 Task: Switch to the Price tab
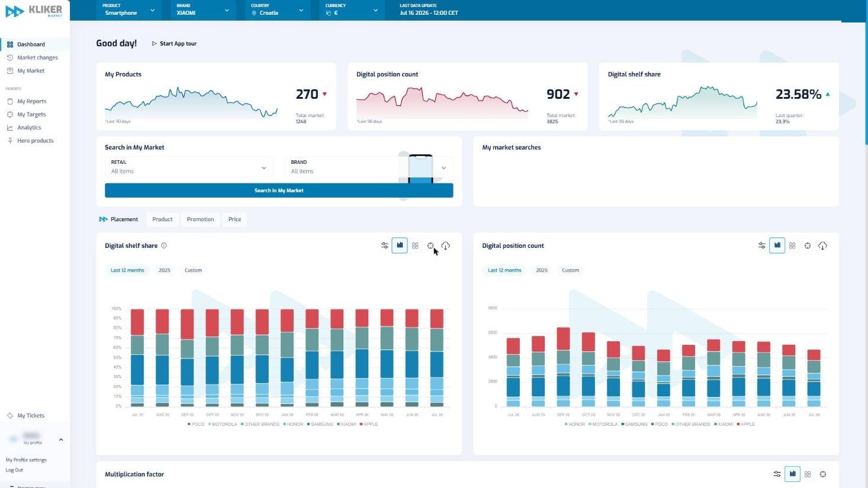234,219
